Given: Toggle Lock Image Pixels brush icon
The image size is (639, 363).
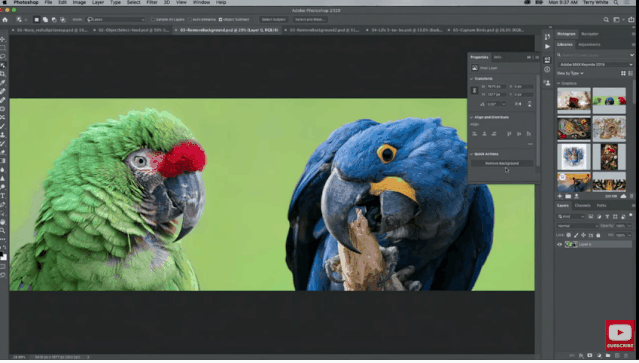Looking at the screenshot, I should [576, 235].
